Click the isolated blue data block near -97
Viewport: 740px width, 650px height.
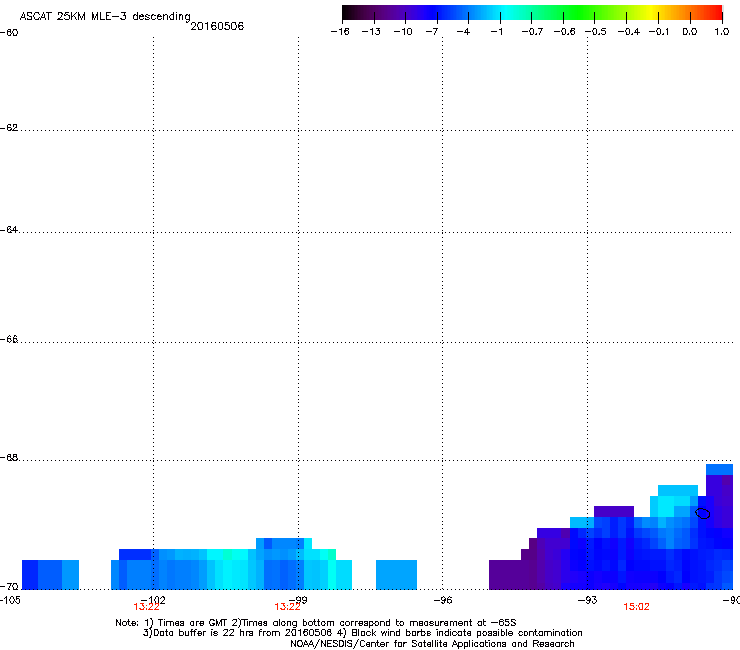(396, 574)
